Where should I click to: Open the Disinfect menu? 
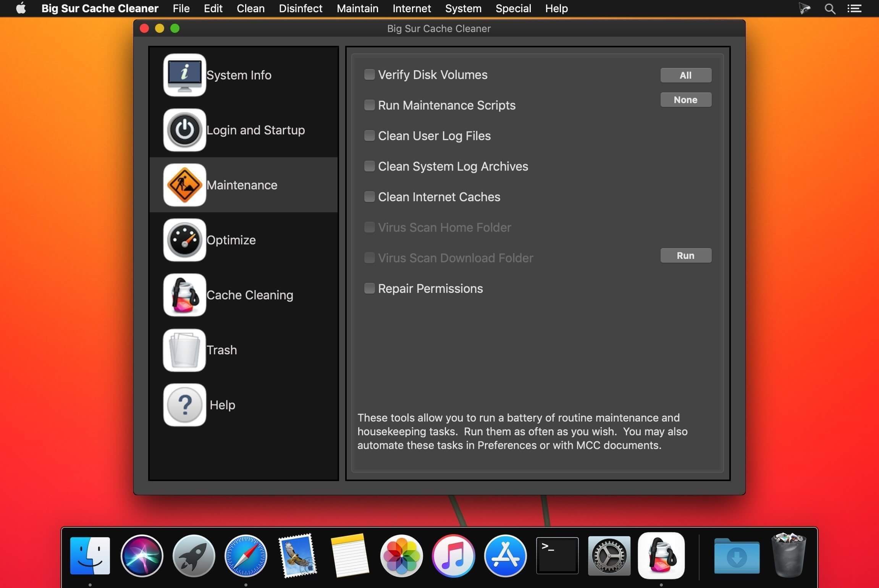301,8
